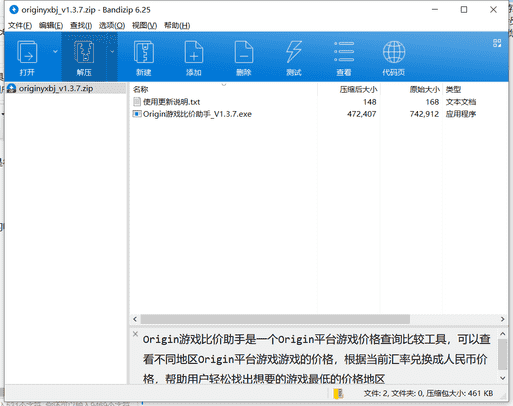
Task: Click the Extract (解压) toolbar icon
Action: point(84,52)
